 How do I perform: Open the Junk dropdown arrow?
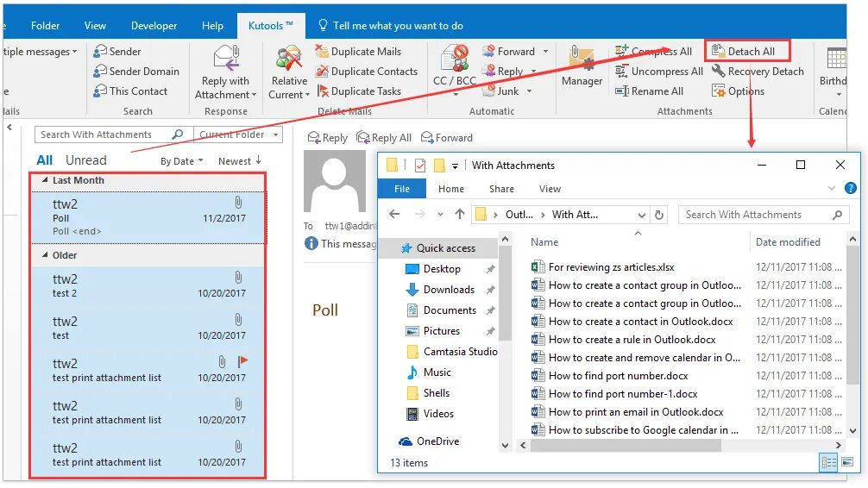tap(529, 91)
